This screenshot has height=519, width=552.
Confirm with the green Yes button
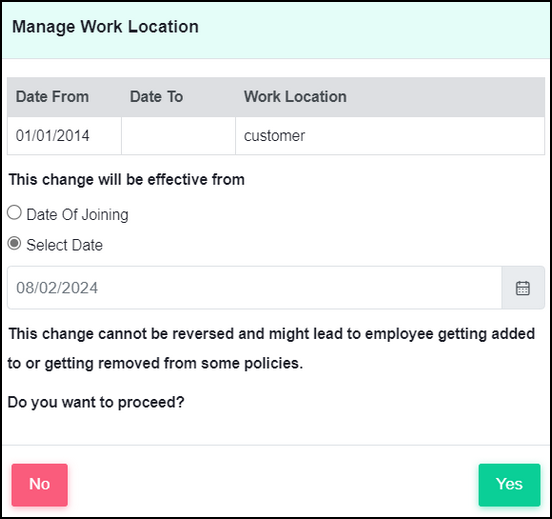coord(509,484)
